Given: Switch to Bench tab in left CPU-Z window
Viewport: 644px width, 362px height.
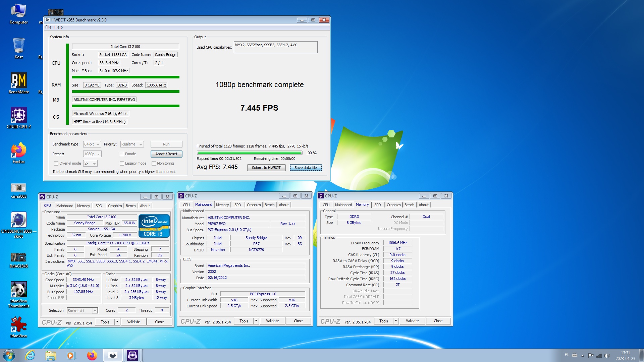Looking at the screenshot, I should point(131,206).
